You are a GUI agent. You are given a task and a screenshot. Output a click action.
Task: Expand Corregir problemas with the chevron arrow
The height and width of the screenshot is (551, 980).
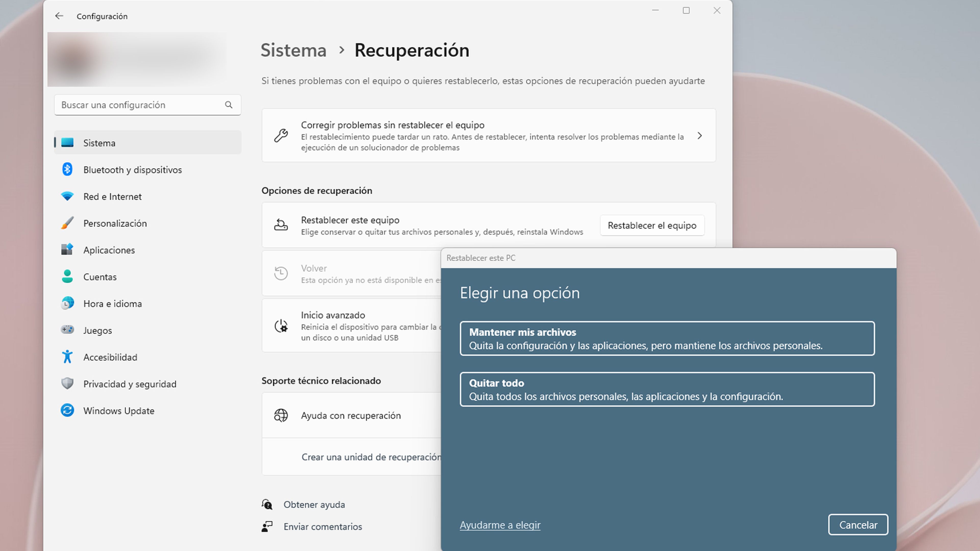[x=699, y=136]
